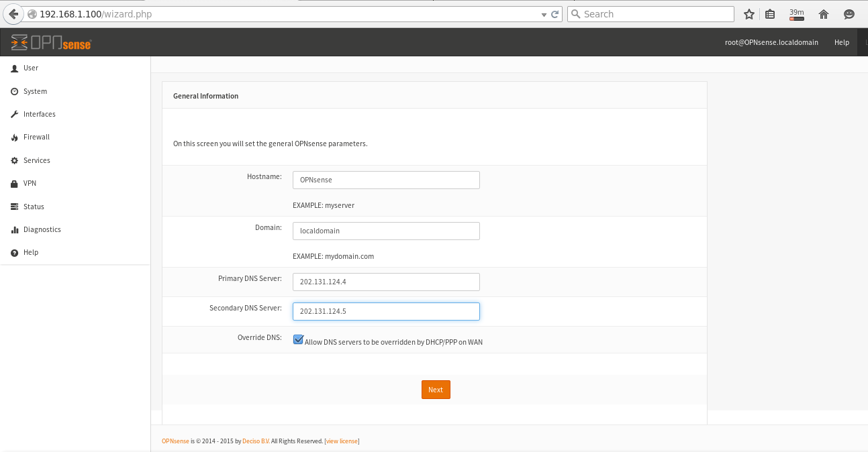Open the bookmarks list icon

(770, 14)
